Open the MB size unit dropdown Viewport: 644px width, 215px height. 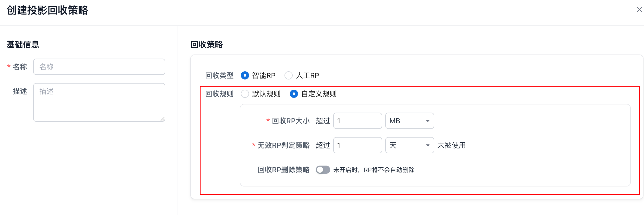point(409,121)
